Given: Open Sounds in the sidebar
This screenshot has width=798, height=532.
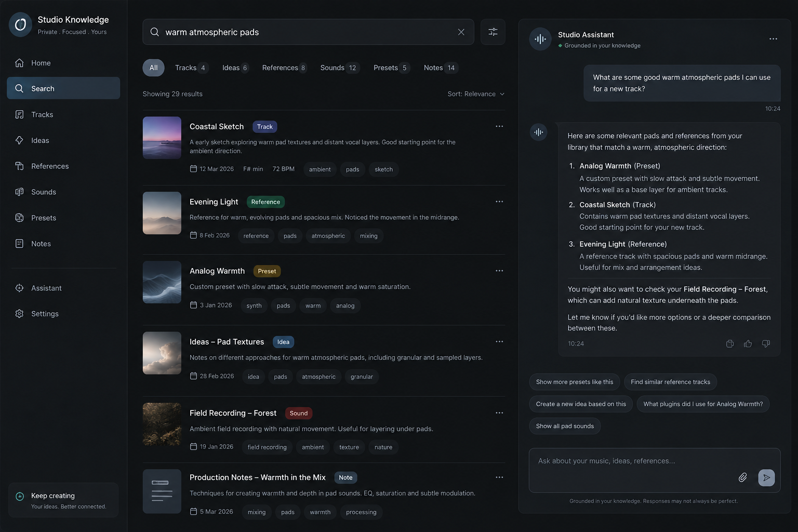Looking at the screenshot, I should pyautogui.click(x=63, y=192).
